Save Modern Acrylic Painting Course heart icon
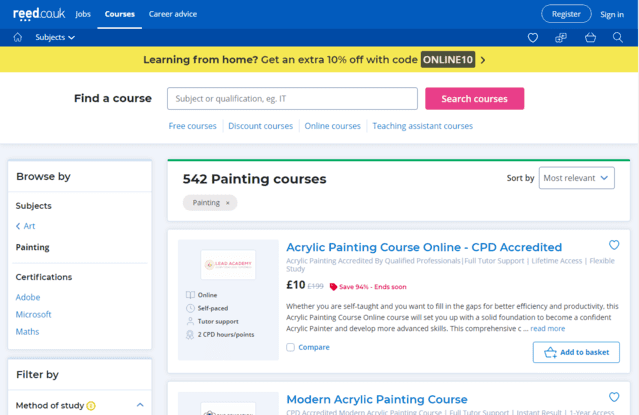This screenshot has height=415, width=639. point(614,397)
